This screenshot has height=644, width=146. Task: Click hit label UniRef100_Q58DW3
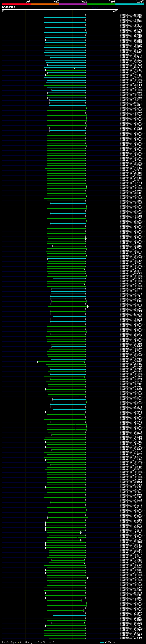pyautogui.click(x=131, y=165)
